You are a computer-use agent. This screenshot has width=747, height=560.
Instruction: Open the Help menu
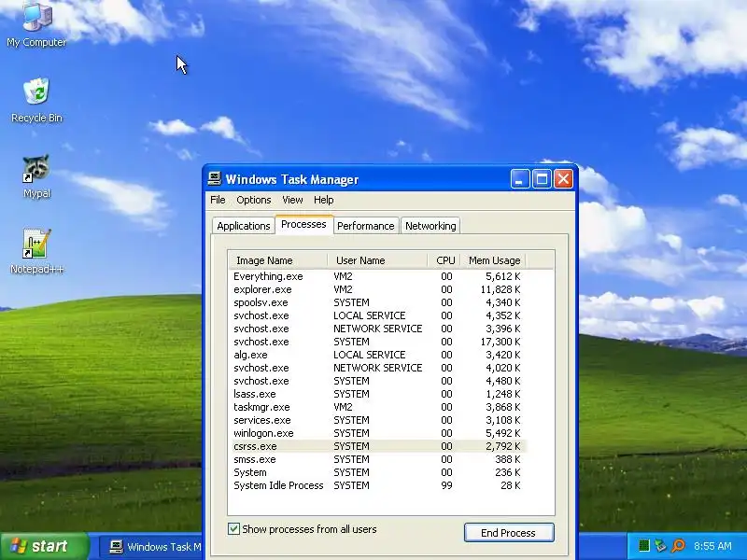pos(324,200)
